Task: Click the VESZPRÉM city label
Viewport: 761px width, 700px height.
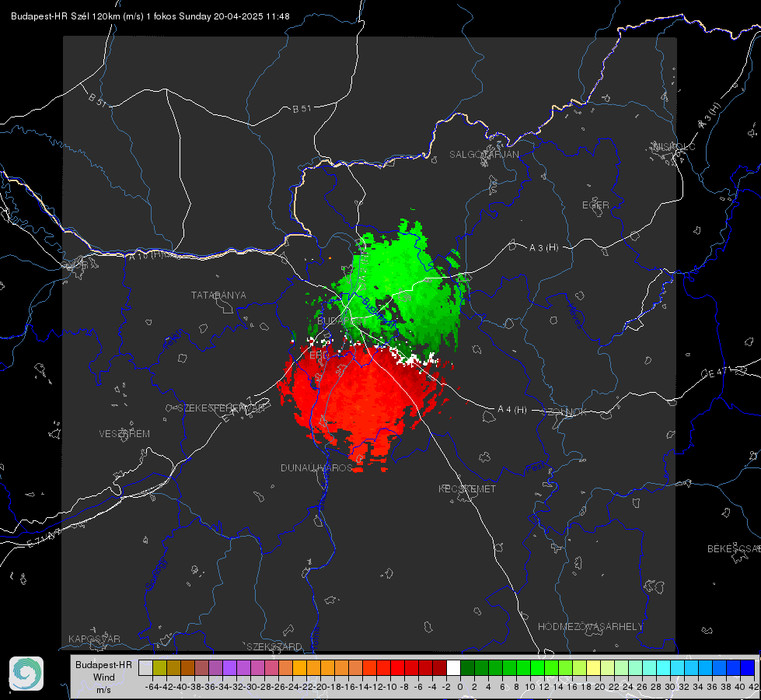Action: (x=124, y=433)
